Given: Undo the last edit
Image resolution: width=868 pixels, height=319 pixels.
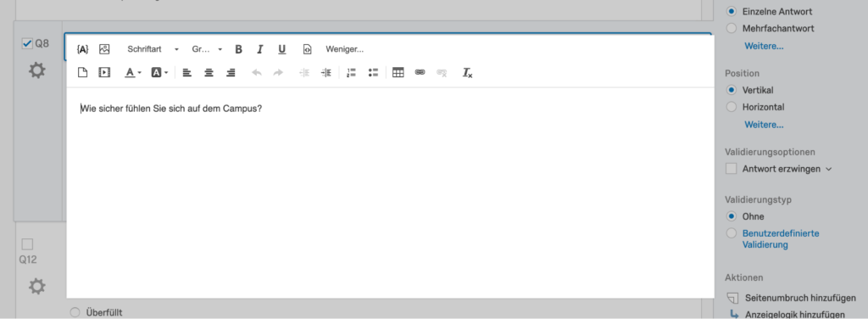Looking at the screenshot, I should coord(256,73).
